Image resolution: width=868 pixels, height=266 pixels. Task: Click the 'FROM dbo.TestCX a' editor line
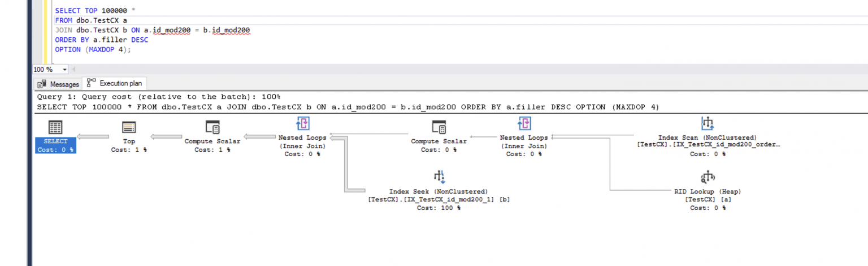(91, 20)
